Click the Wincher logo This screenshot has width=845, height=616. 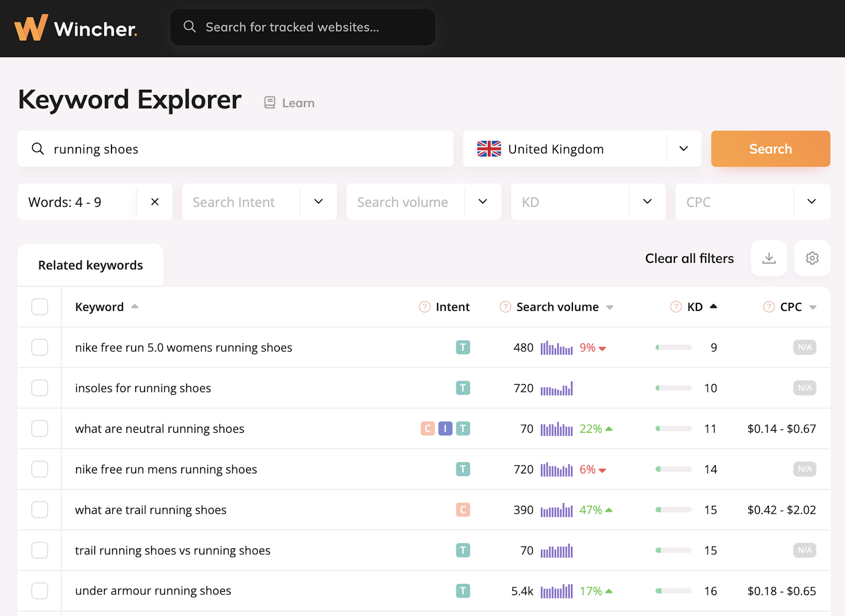click(x=76, y=28)
